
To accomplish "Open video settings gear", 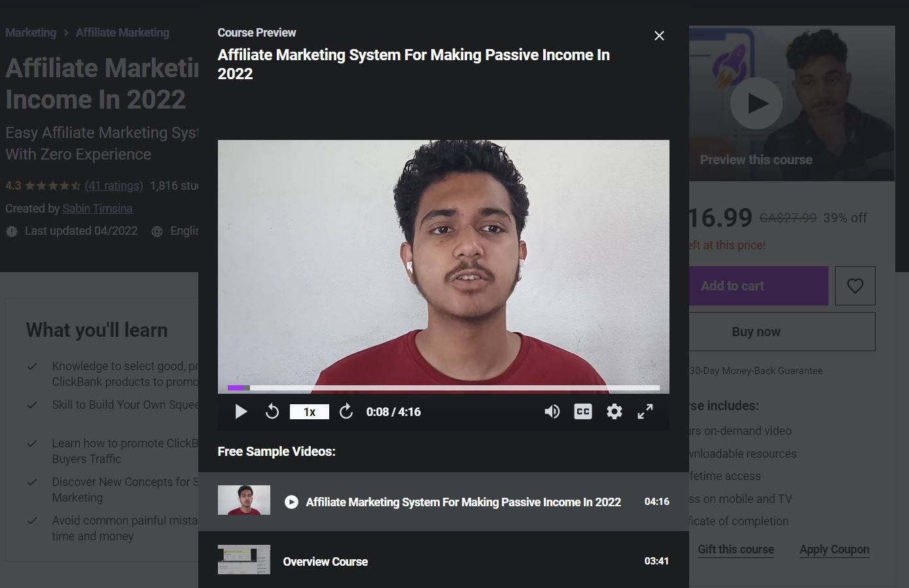I will point(614,411).
